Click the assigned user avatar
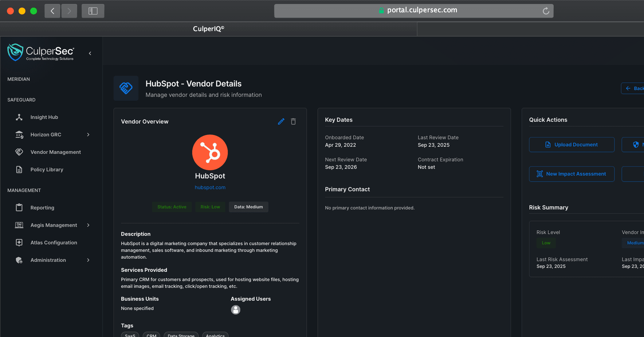Screen dimensions: 644x337 pyautogui.click(x=236, y=310)
